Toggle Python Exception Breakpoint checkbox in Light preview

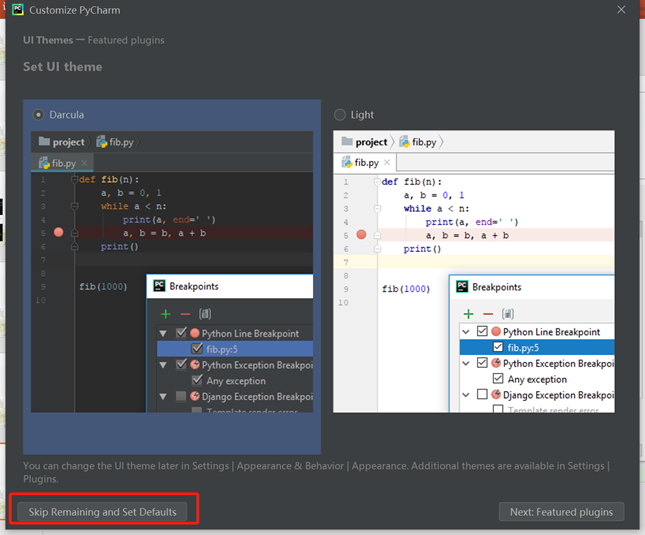point(482,363)
